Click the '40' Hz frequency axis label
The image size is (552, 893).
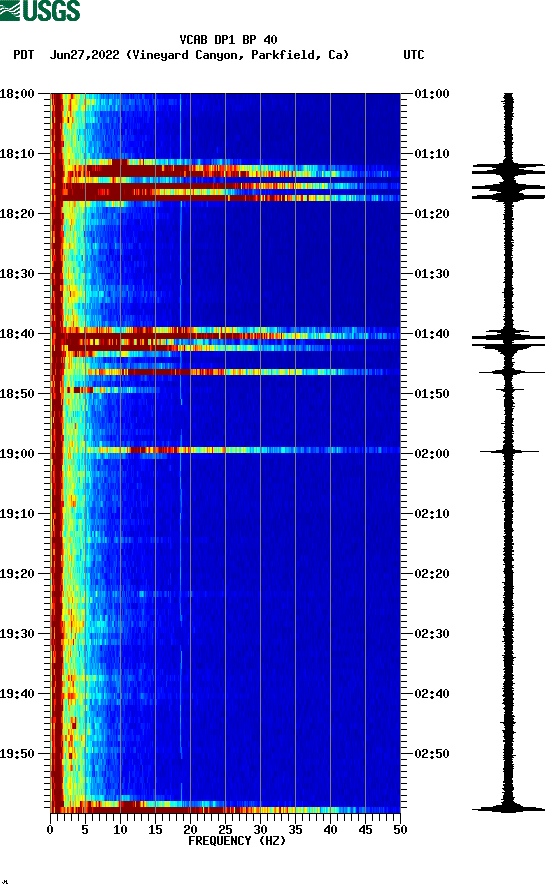(330, 830)
